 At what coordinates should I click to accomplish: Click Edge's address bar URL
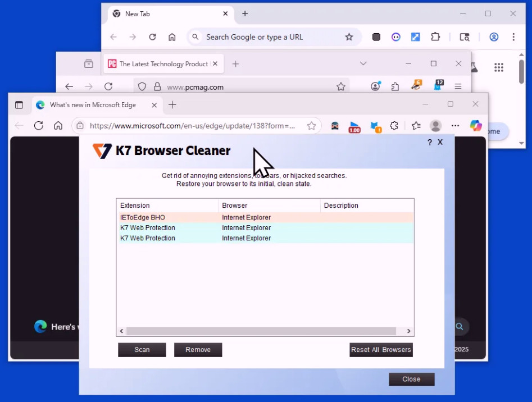[x=192, y=126]
